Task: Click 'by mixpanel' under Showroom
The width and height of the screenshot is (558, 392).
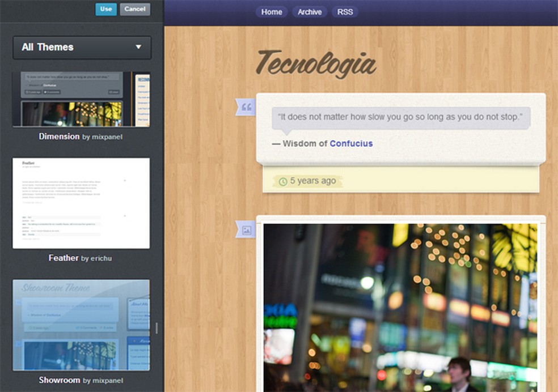Action: coord(103,381)
